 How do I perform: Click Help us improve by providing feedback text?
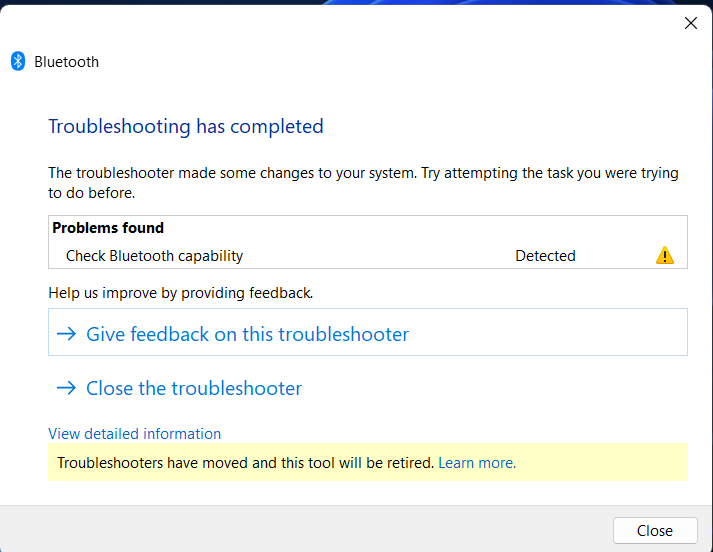(x=181, y=293)
